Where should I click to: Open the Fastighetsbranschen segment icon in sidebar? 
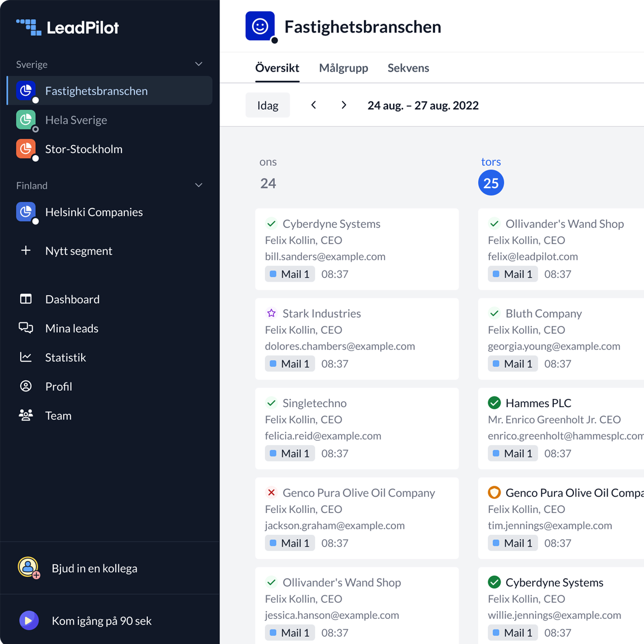click(26, 91)
